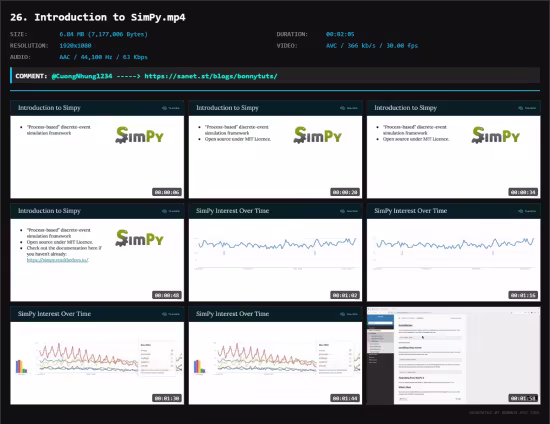Image resolution: width=550 pixels, height=424 pixels.
Task: Click the @CuongNhung1234 username in the comment
Action: coord(82,76)
